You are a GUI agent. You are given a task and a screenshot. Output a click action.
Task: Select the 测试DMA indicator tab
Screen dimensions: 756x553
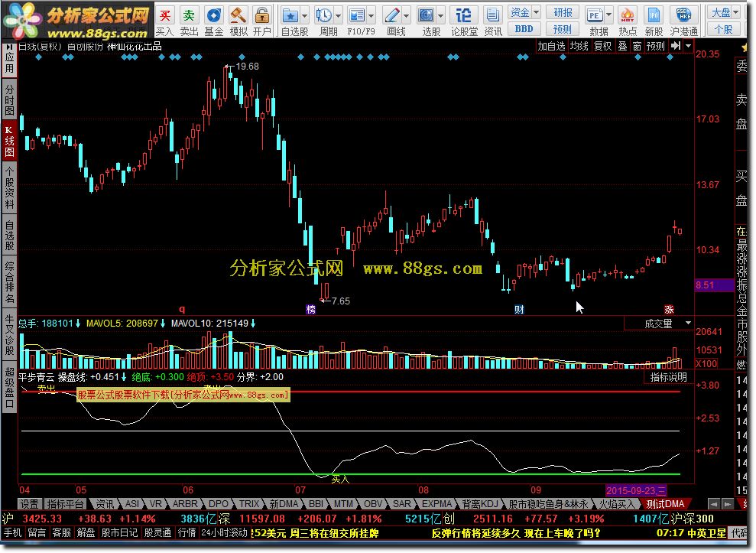665,504
